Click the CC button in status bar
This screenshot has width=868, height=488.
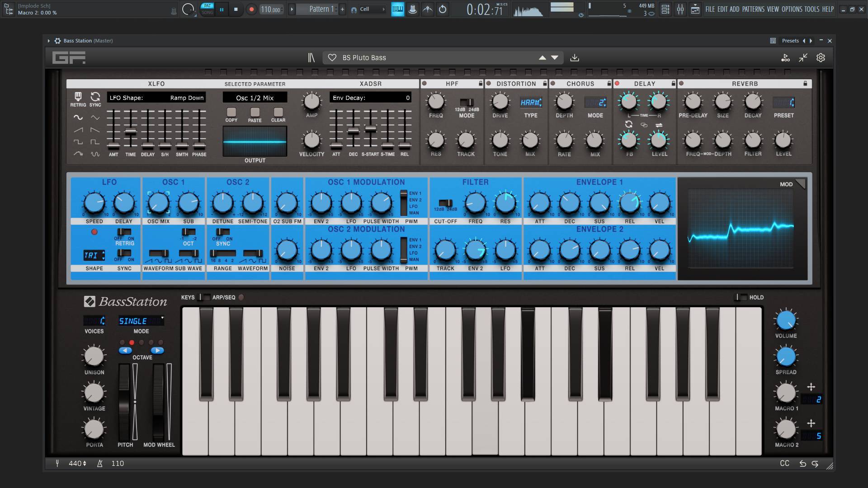coord(784,464)
